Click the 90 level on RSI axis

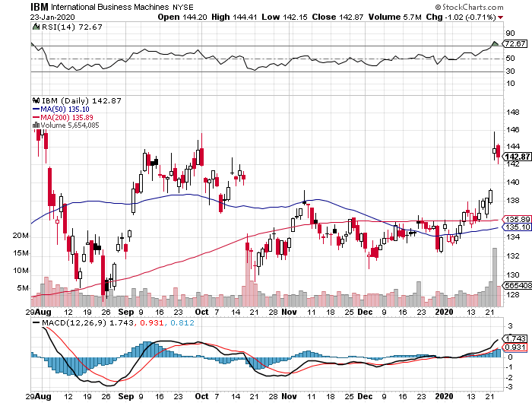[x=510, y=33]
